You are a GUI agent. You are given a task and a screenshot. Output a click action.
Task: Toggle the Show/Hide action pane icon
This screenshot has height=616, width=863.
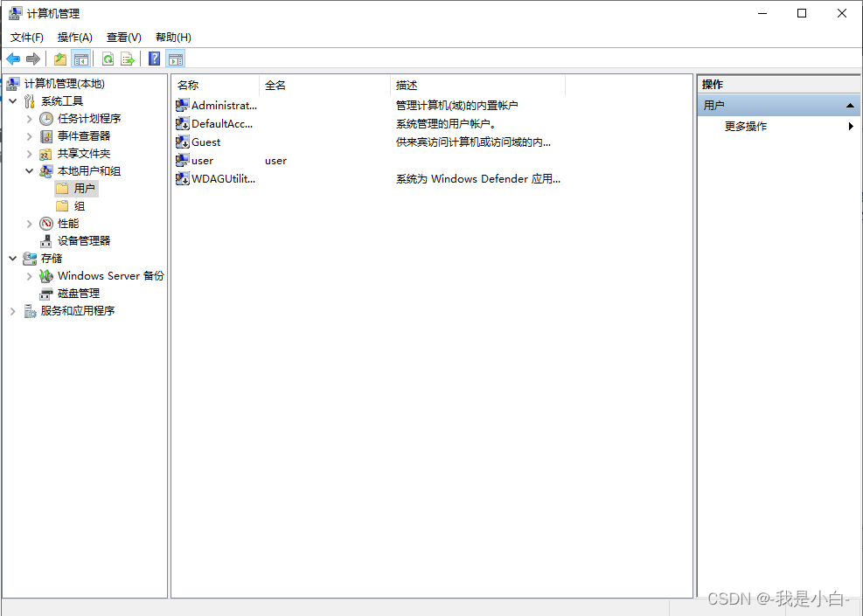coord(176,59)
